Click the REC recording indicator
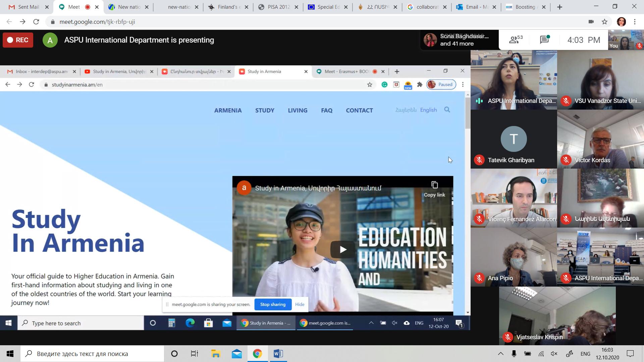This screenshot has width=644, height=362. pos(18,40)
